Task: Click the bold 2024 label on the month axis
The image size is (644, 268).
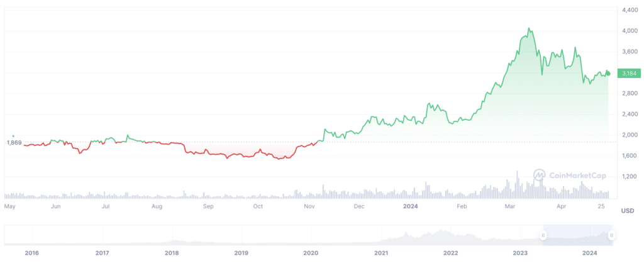Action: coord(411,206)
